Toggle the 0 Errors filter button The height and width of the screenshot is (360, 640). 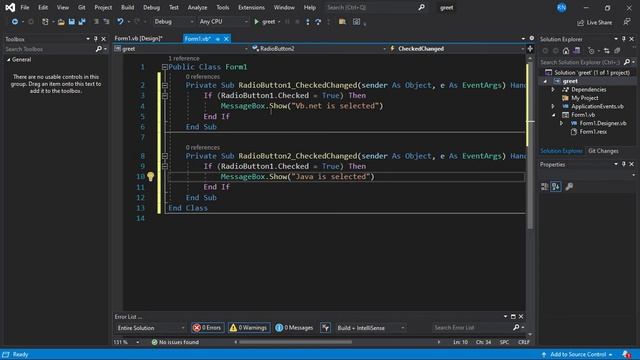click(207, 327)
